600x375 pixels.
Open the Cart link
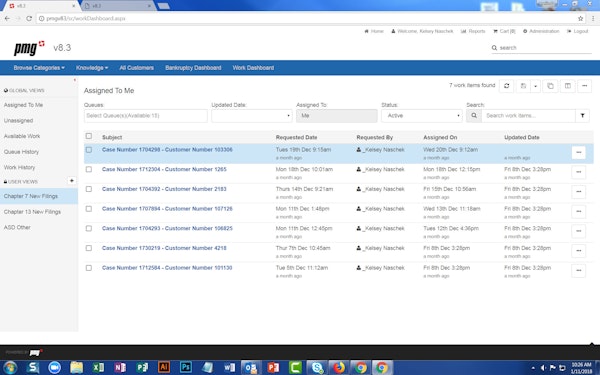(x=504, y=31)
